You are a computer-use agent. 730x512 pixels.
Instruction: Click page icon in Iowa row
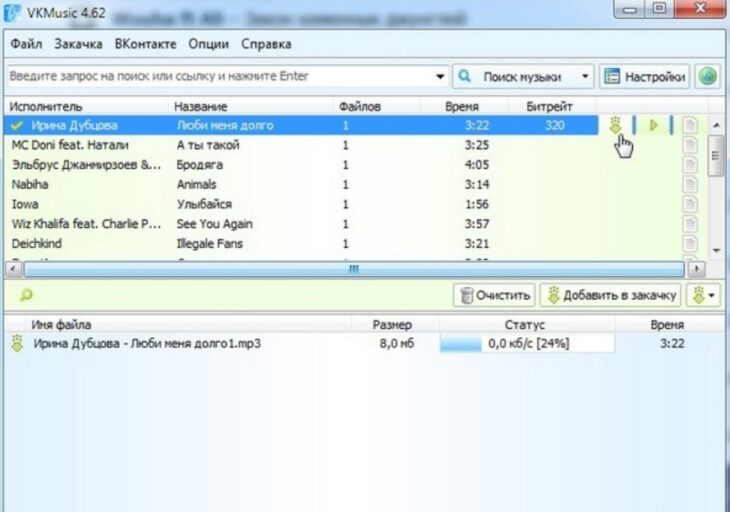click(690, 204)
